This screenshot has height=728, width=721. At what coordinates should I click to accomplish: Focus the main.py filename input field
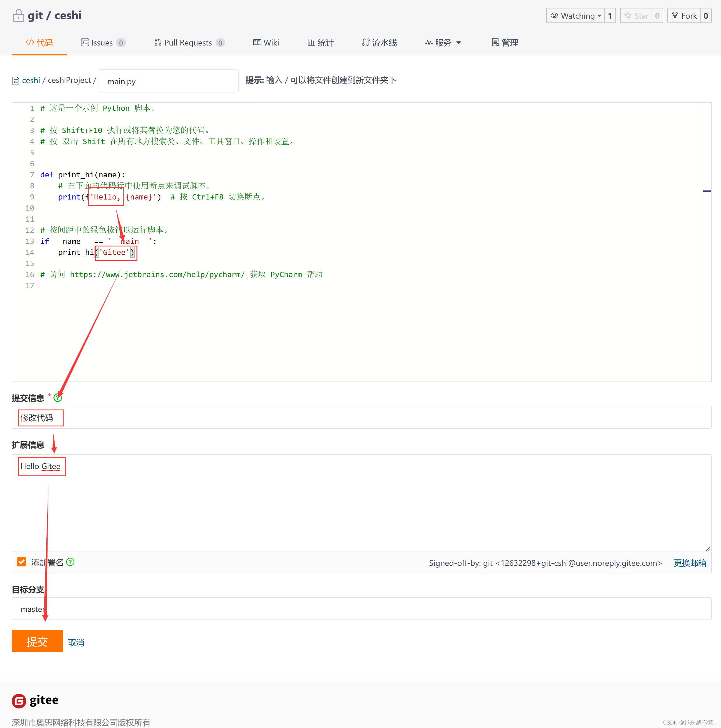[x=169, y=81]
